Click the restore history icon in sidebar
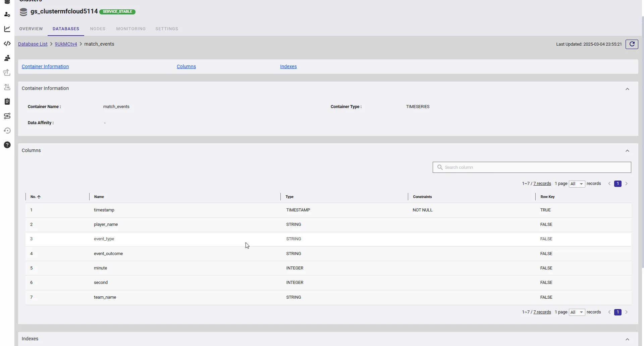 pos(7,131)
